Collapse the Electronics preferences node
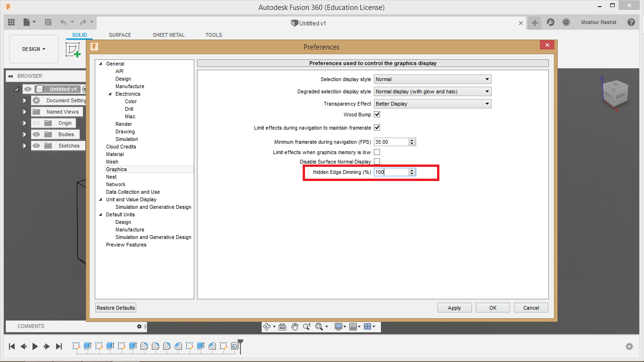 click(x=110, y=94)
